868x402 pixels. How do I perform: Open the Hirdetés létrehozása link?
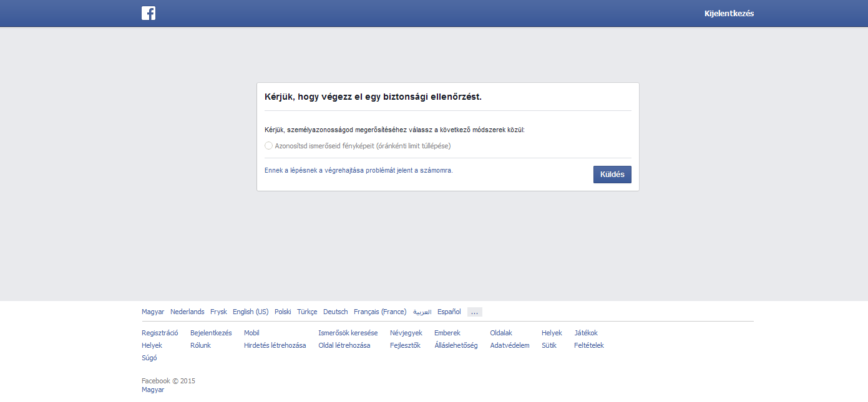[275, 345]
